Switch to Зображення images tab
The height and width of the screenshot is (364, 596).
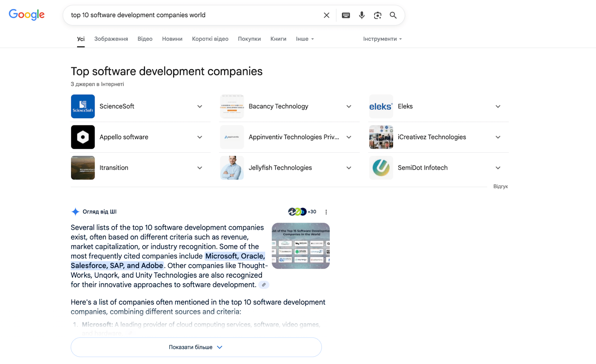(111, 39)
